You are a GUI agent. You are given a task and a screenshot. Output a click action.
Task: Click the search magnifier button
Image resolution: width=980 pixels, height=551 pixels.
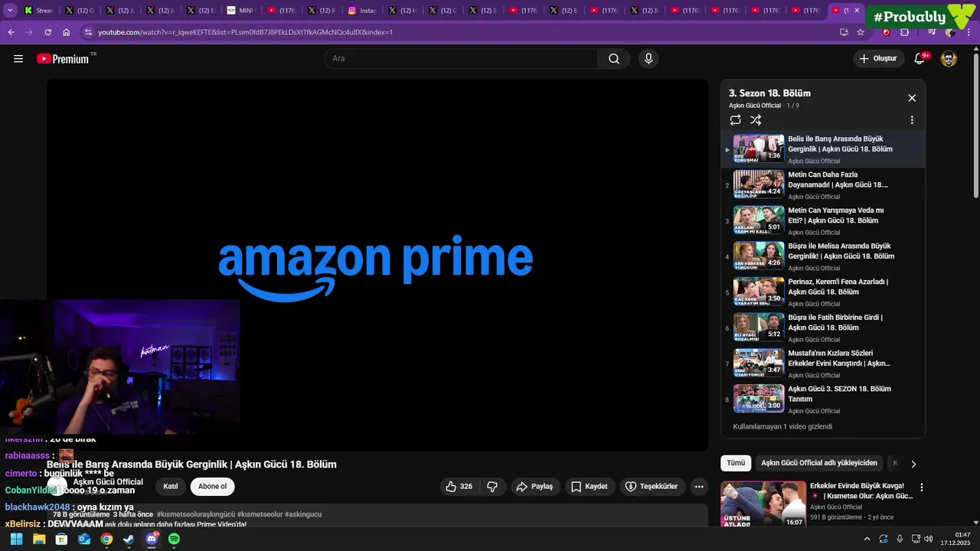[x=614, y=59]
